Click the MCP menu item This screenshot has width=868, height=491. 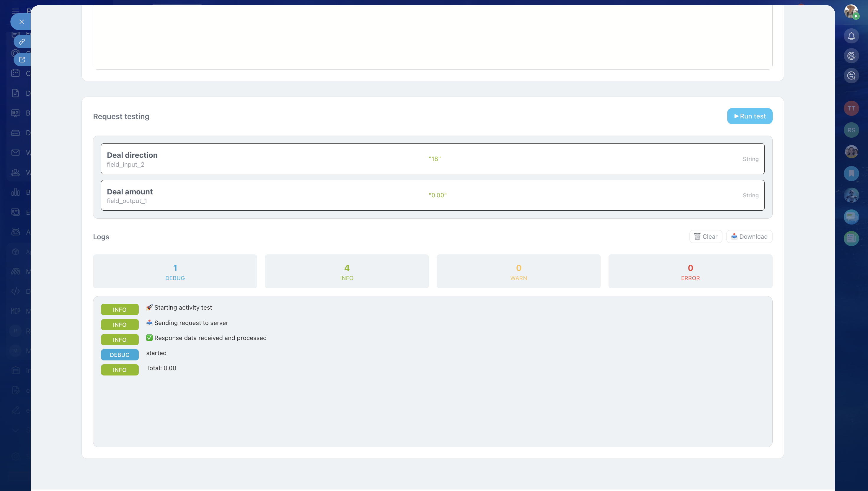tap(15, 311)
